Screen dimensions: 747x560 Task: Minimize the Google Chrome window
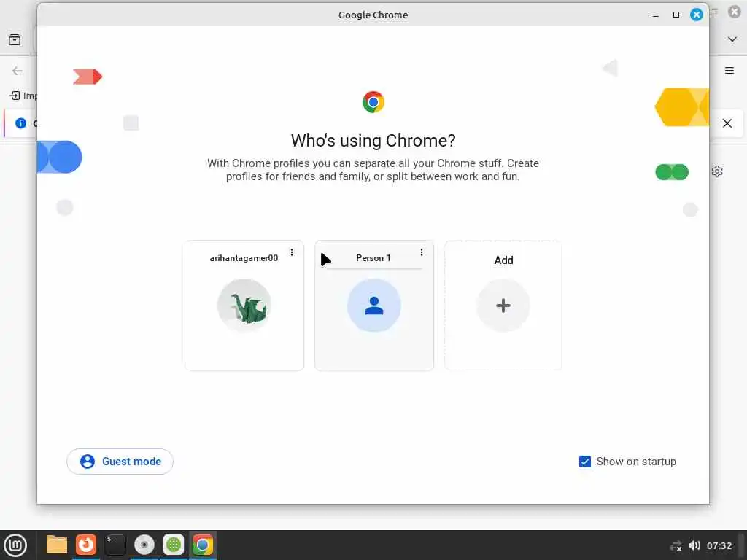[x=656, y=15]
